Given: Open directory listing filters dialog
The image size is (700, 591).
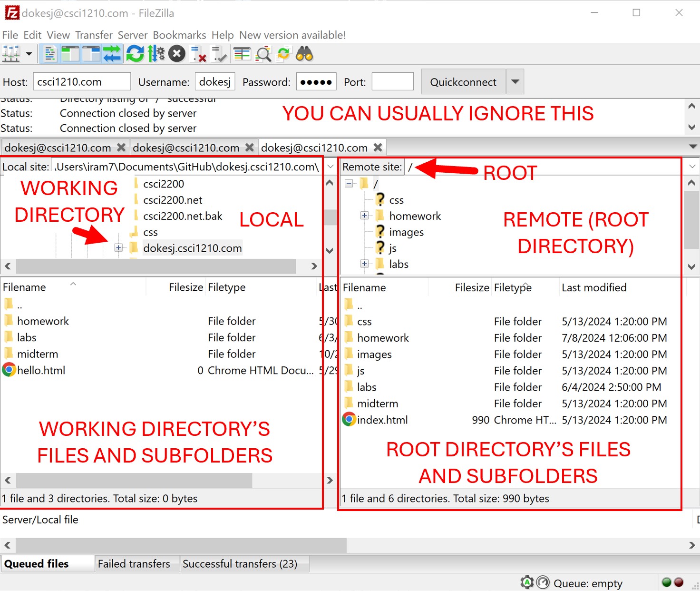Looking at the screenshot, I should 242,54.
